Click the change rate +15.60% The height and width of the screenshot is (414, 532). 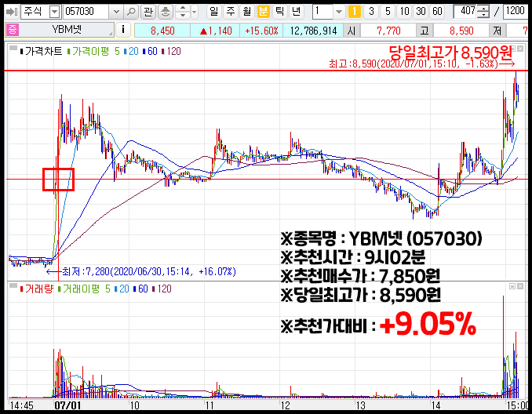pos(261,31)
